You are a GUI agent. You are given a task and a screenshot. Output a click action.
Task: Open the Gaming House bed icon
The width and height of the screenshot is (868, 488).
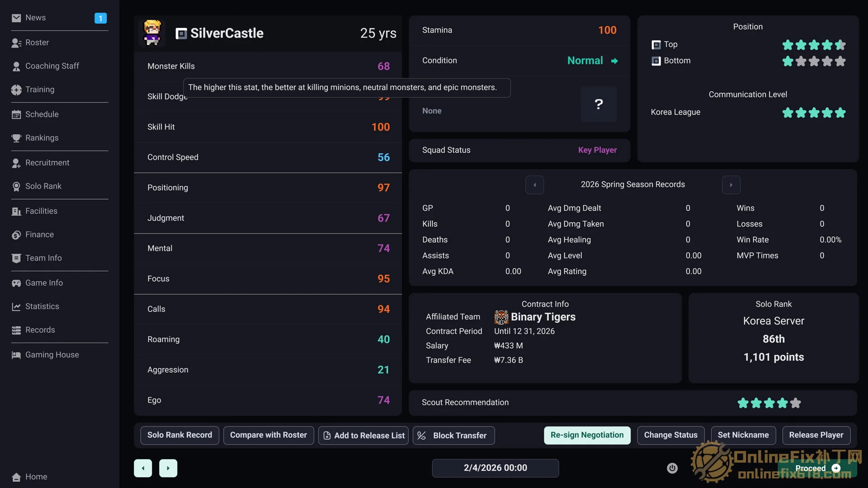point(16,355)
